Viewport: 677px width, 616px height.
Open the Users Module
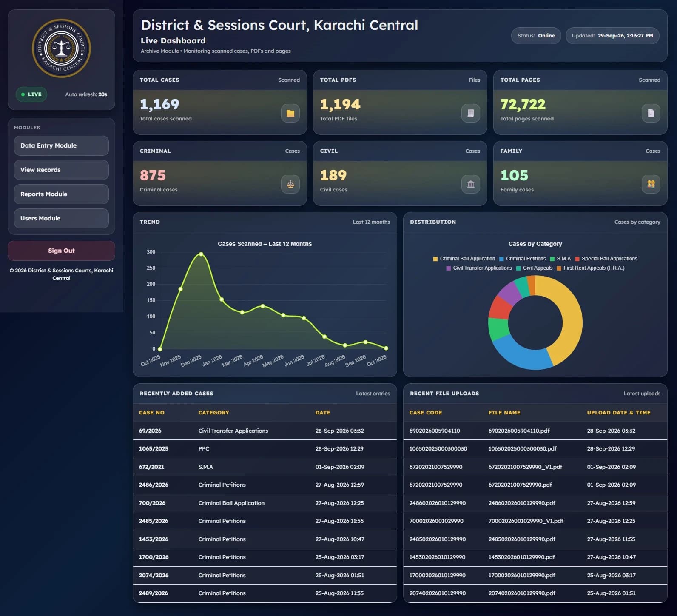[x=61, y=218]
